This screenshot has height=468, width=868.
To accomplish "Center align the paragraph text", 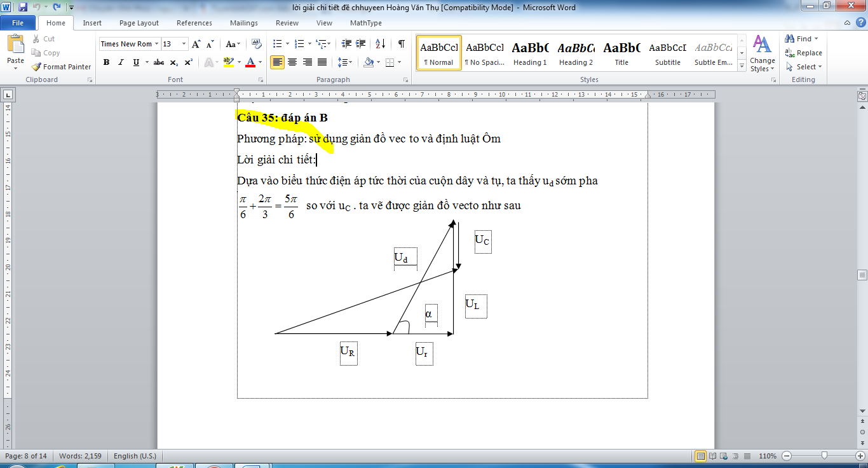I will 292,62.
